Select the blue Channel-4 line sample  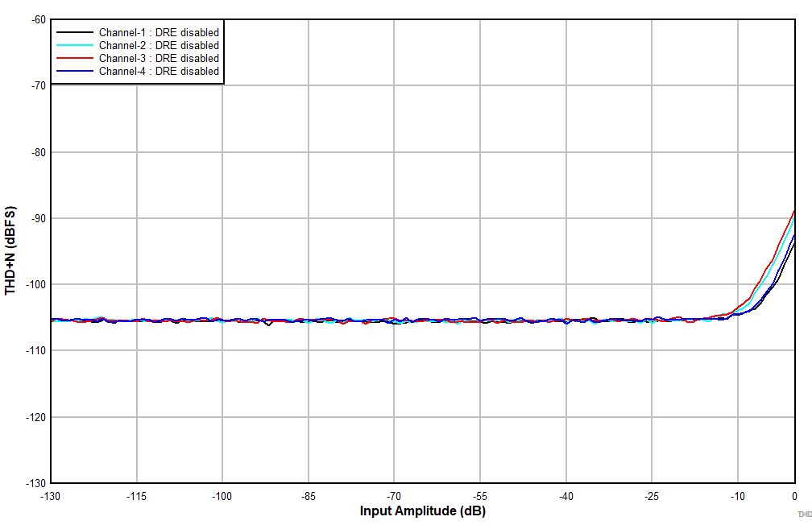[74, 71]
